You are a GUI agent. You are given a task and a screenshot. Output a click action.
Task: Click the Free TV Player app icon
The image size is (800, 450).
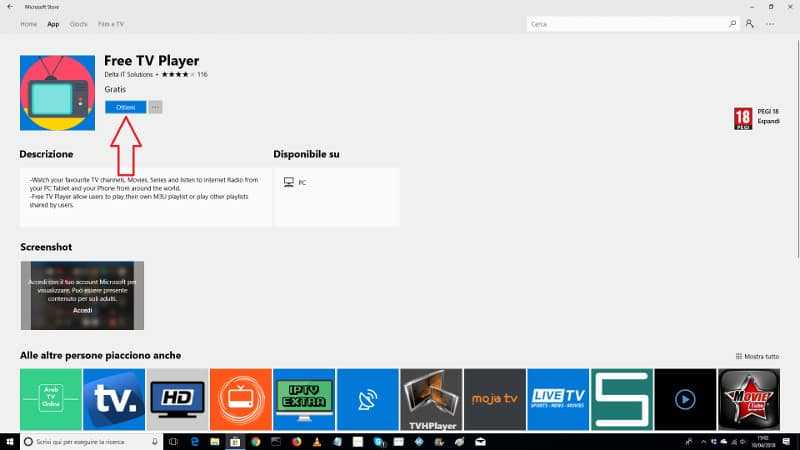[57, 93]
